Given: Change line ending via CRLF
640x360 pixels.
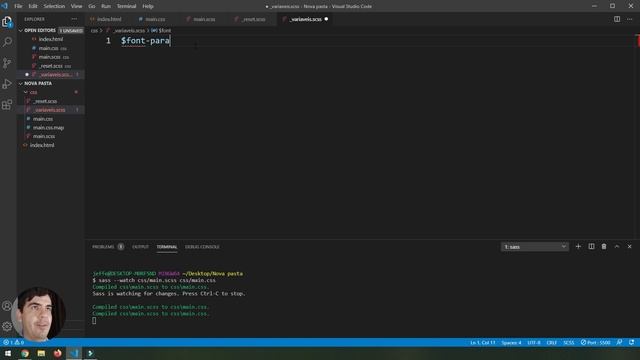Looking at the screenshot, I should (x=551, y=342).
